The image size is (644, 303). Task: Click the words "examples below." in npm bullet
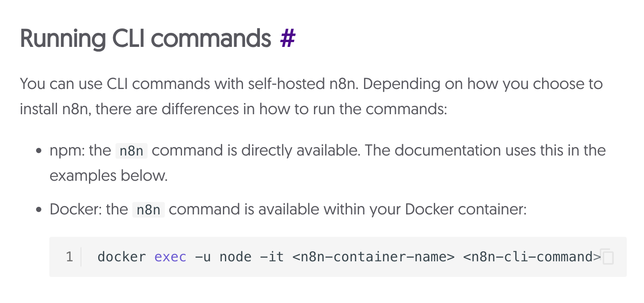(109, 176)
